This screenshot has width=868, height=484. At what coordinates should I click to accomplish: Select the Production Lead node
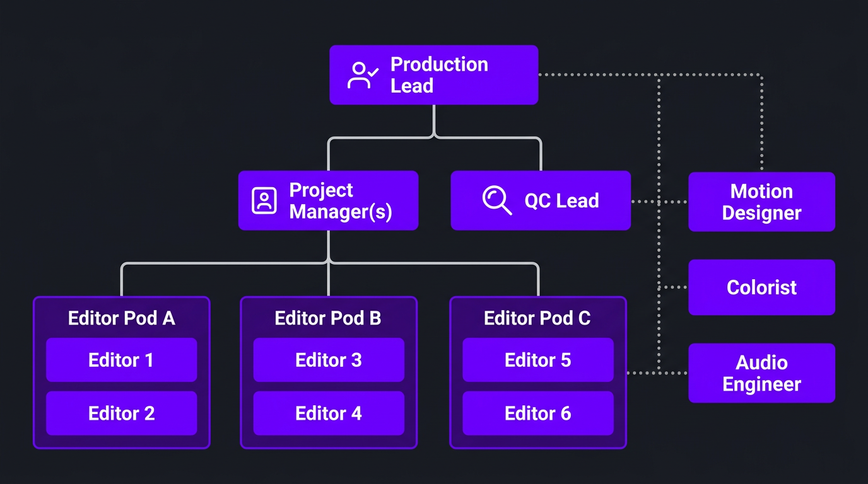[x=433, y=74]
